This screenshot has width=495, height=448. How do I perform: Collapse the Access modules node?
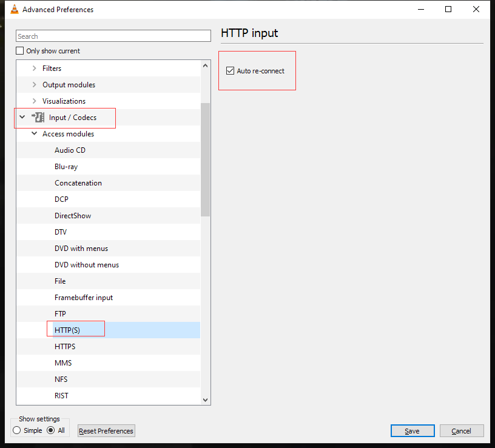click(x=34, y=133)
